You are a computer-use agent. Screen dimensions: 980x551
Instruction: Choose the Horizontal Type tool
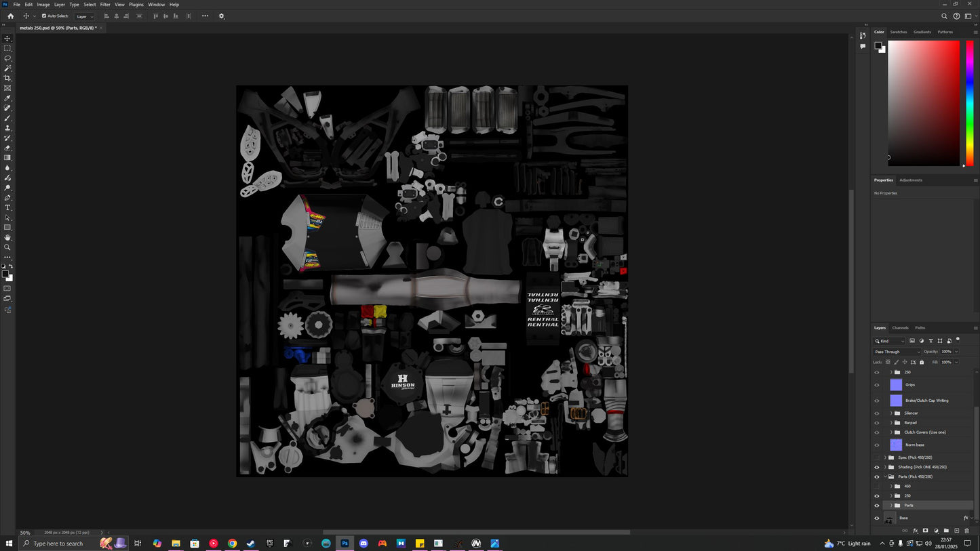tap(7, 207)
